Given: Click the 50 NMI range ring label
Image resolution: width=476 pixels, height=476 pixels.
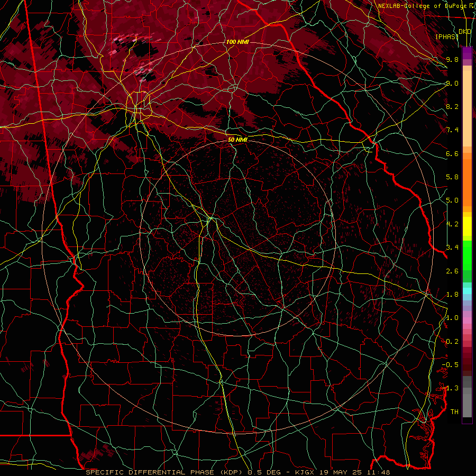Looking at the screenshot, I should point(237,140).
